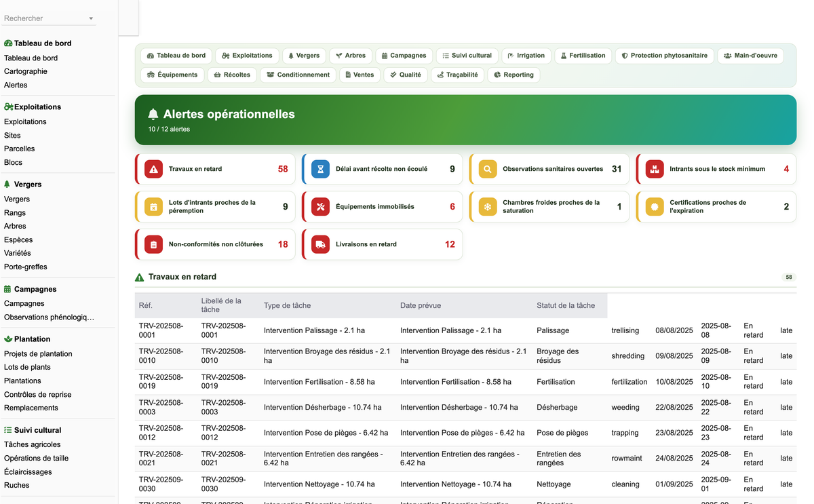Click the Statut de la tâche column header
814x504 pixels.
[x=570, y=305]
